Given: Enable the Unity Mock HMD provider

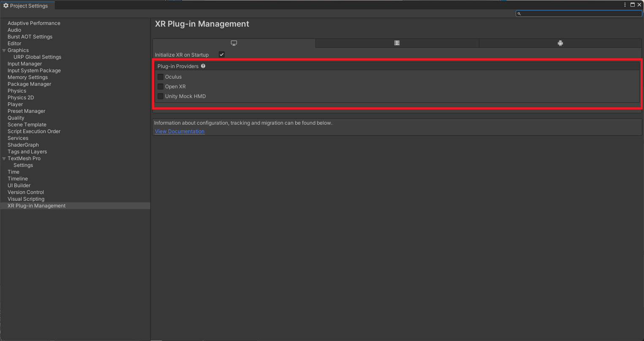Looking at the screenshot, I should pyautogui.click(x=160, y=96).
